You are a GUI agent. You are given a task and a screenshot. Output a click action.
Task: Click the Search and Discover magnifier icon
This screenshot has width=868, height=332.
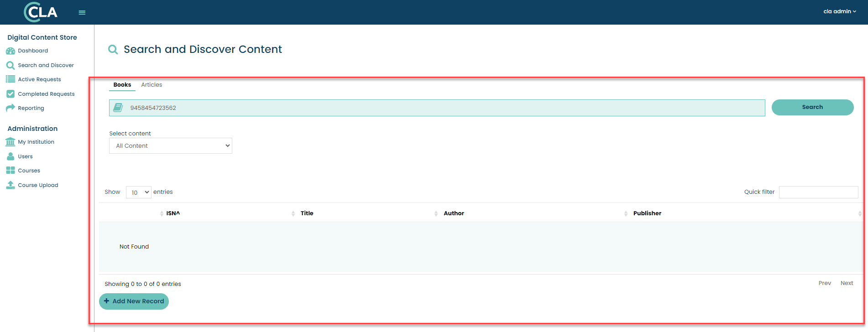coord(10,66)
